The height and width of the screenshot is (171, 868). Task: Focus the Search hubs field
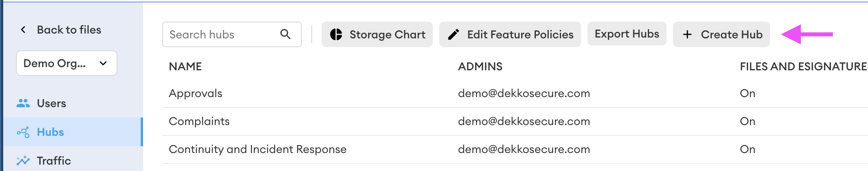(232, 34)
